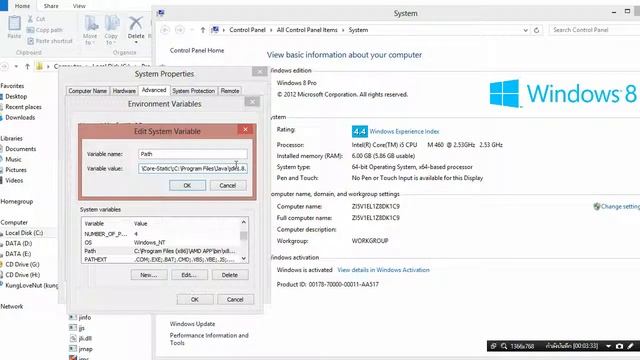Click the system variables list scroll-down arrow

[244, 259]
